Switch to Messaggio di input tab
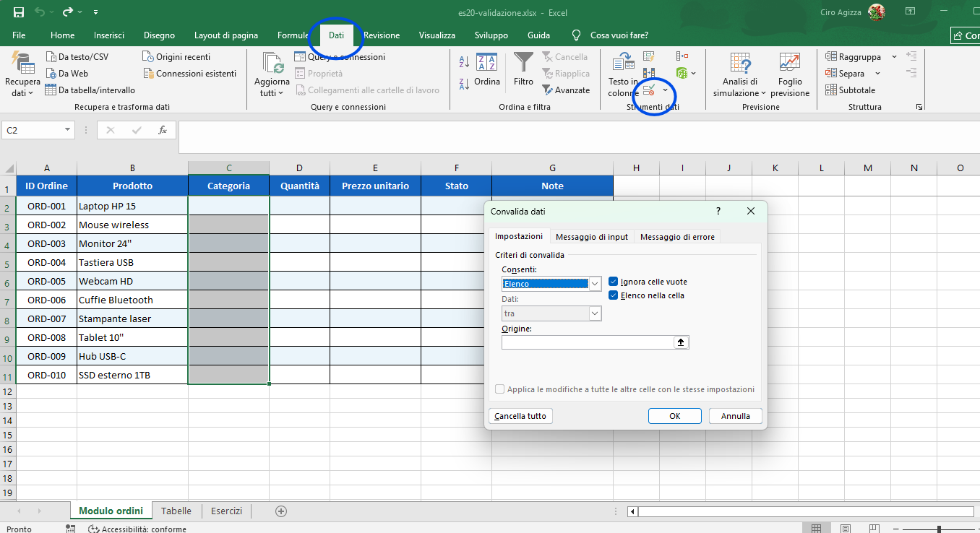 [x=591, y=237]
